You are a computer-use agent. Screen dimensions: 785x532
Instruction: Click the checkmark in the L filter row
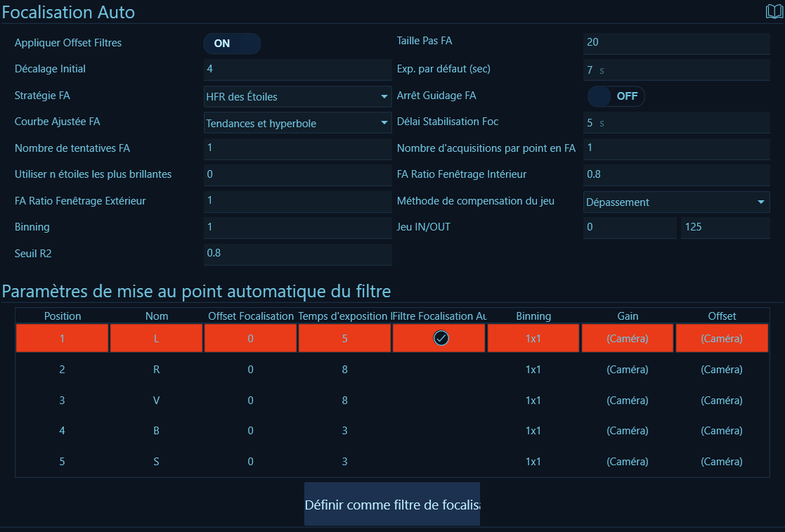pos(441,338)
